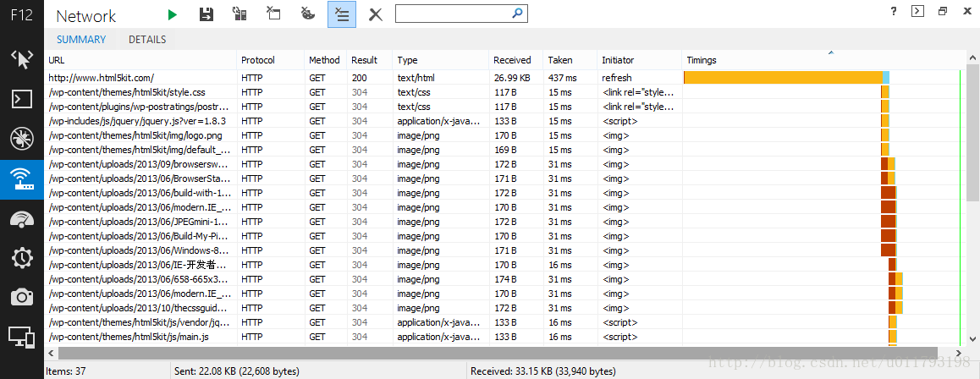Select the 2013/06/IE-开发者 image request
Viewport: 980px width, 379px height.
(504, 265)
